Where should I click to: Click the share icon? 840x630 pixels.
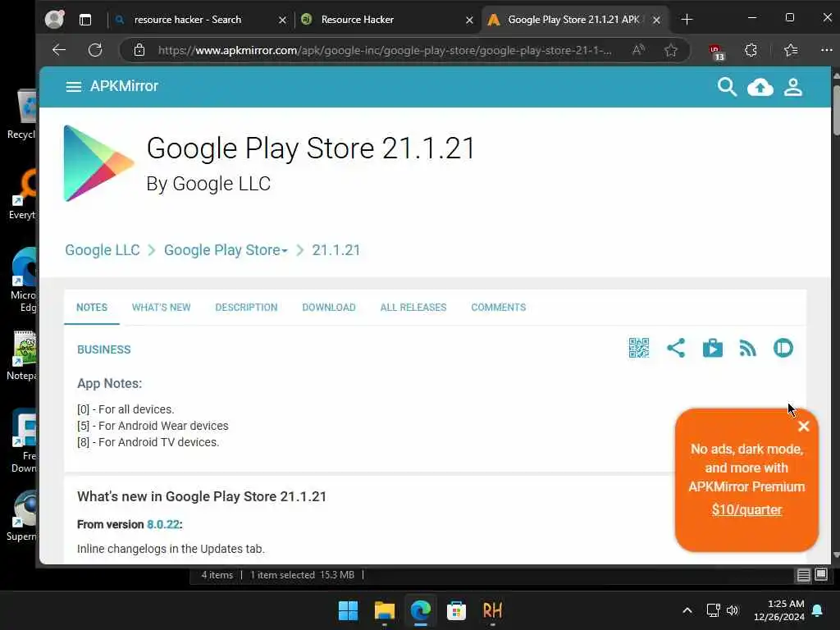click(x=676, y=348)
